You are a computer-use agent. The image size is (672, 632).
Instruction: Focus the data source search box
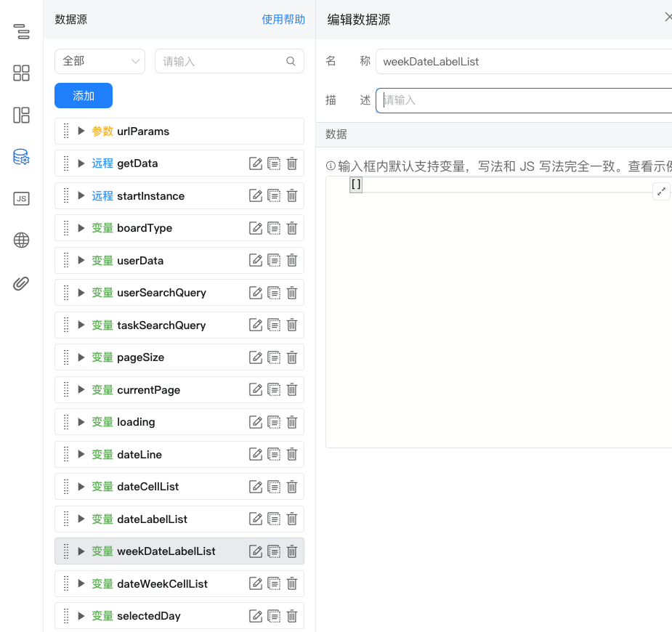point(222,62)
